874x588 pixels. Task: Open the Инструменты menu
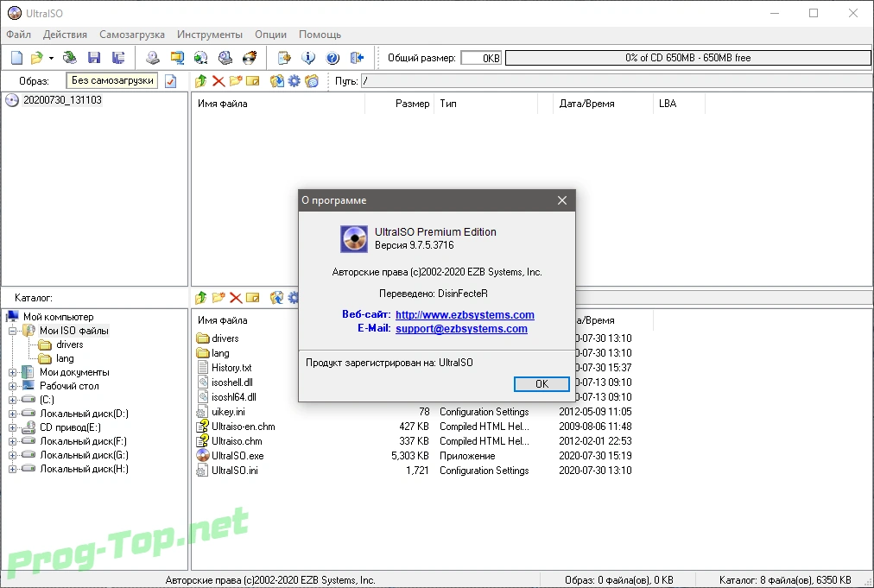[x=210, y=35]
